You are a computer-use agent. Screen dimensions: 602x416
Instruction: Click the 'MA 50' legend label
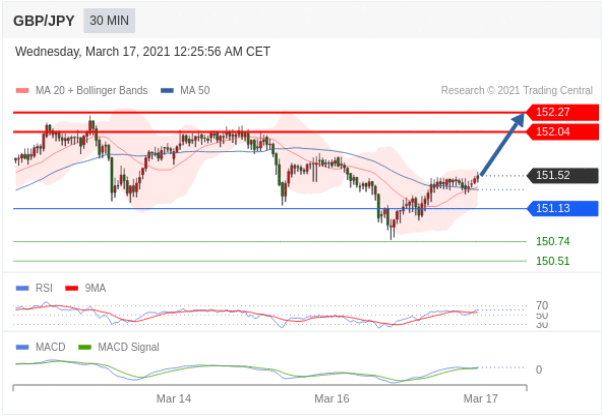(195, 90)
